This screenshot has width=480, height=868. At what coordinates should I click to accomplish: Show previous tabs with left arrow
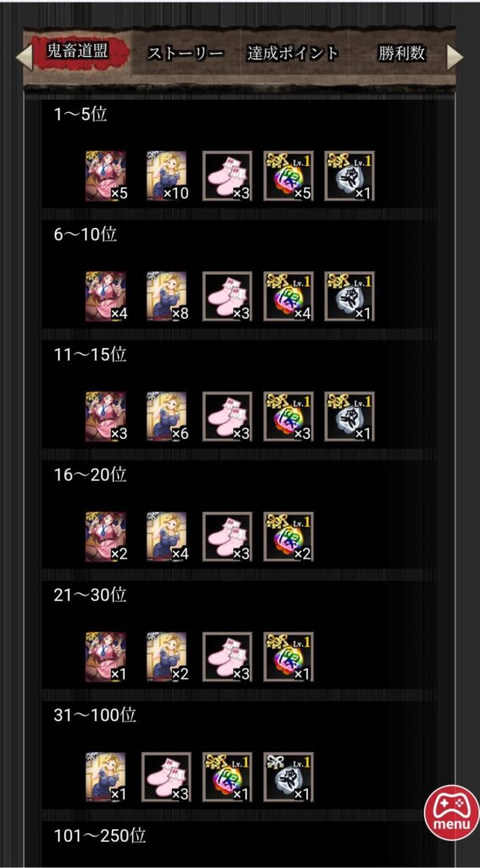25,57
